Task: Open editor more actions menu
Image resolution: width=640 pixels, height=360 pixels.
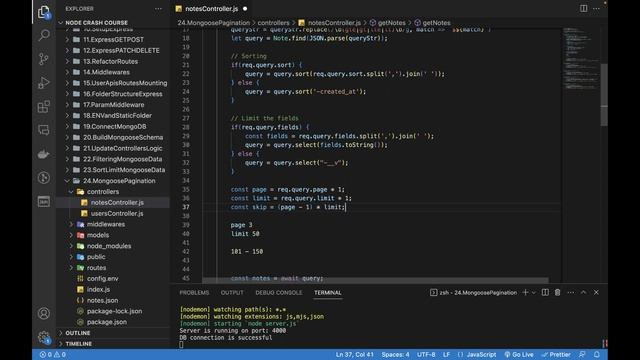Action: click(x=596, y=9)
